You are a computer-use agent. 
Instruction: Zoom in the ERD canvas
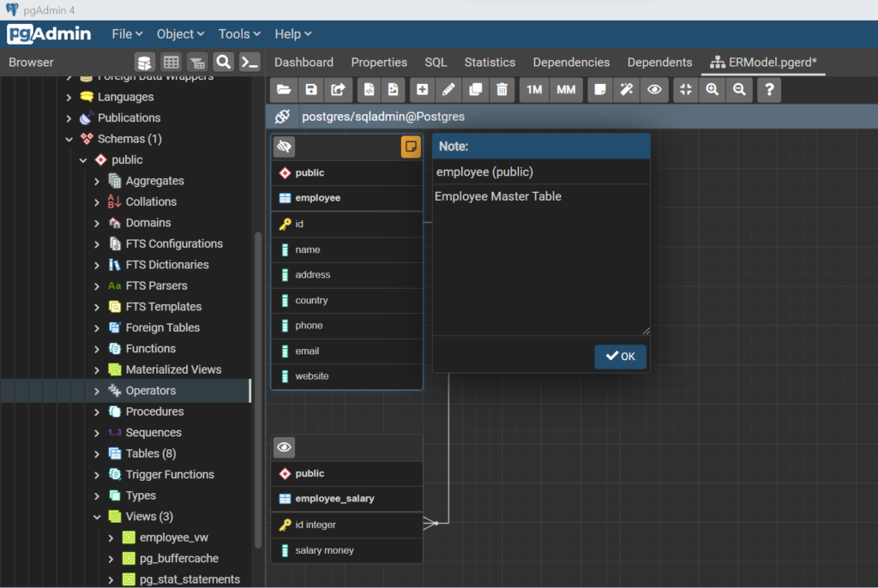coord(713,90)
